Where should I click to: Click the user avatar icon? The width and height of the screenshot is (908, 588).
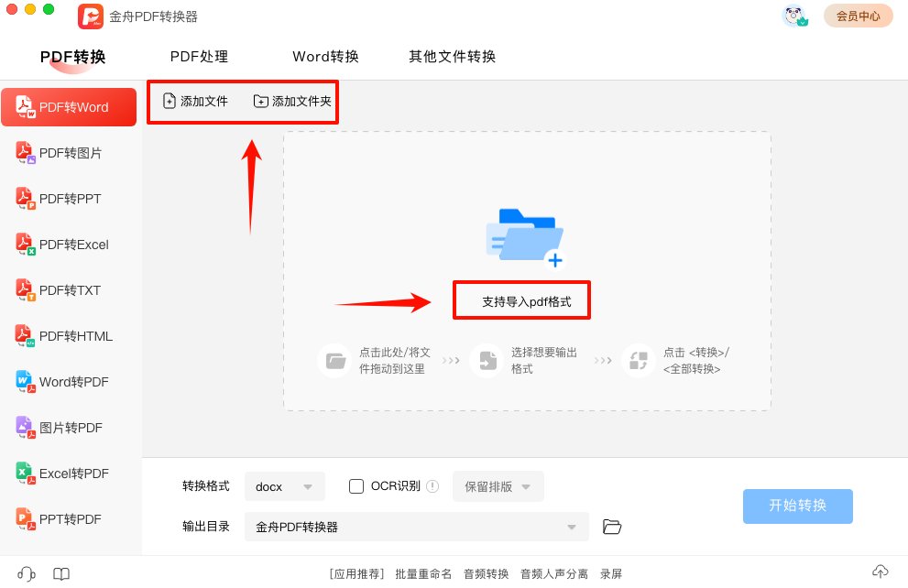793,16
